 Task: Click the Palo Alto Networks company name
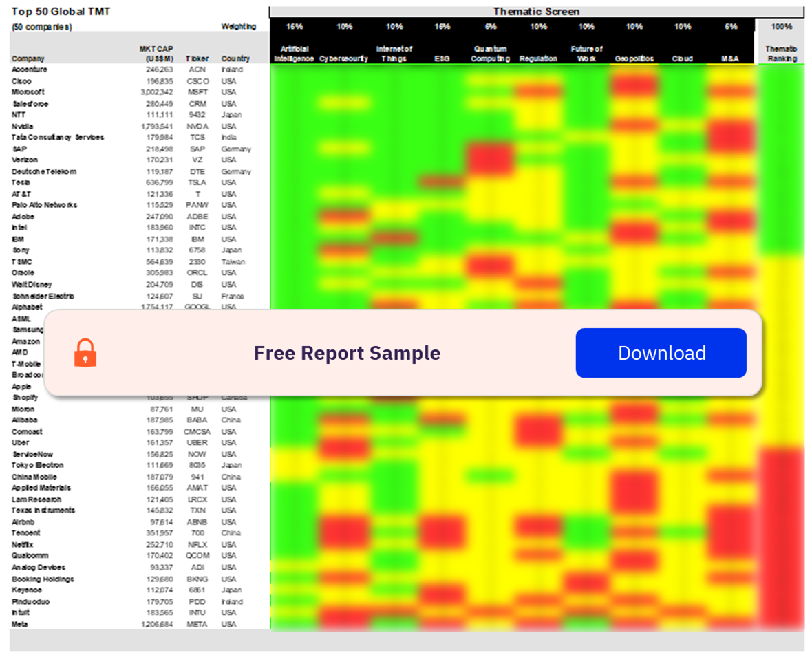(x=44, y=205)
